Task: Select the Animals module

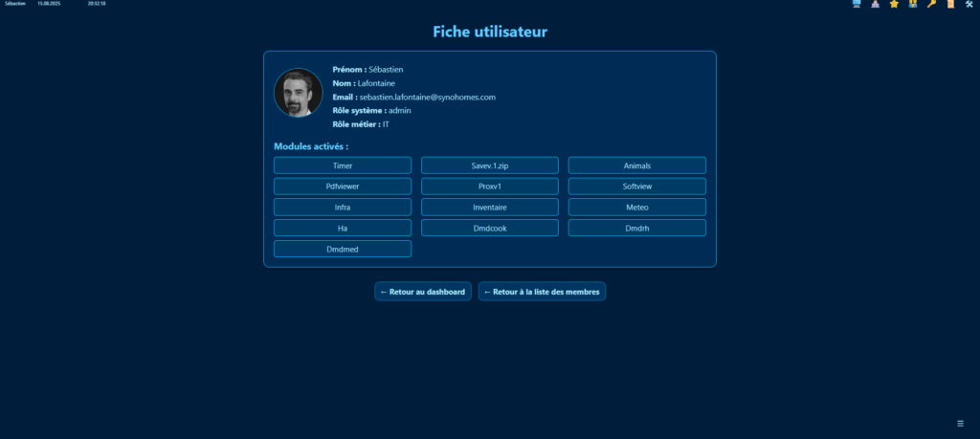Action: tap(637, 165)
